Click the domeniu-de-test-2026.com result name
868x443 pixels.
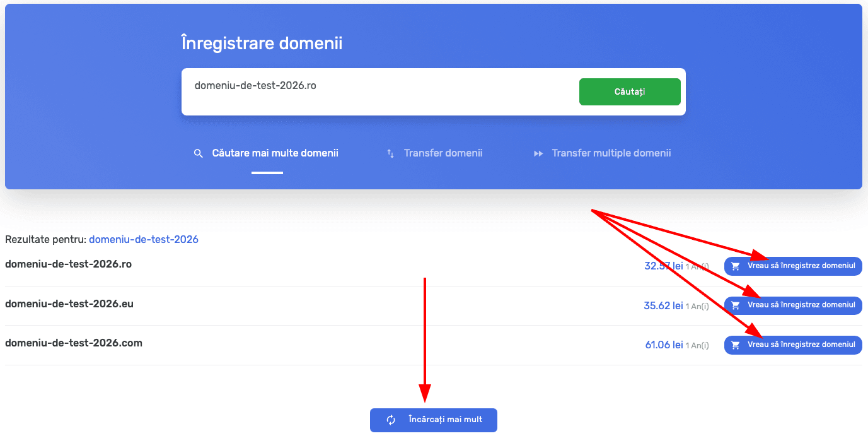pyautogui.click(x=74, y=343)
